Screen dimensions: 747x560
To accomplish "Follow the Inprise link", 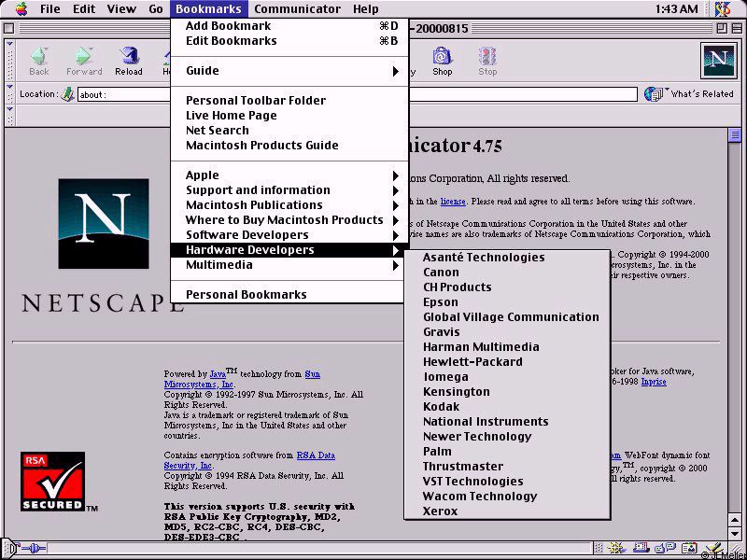I will coord(653,382).
